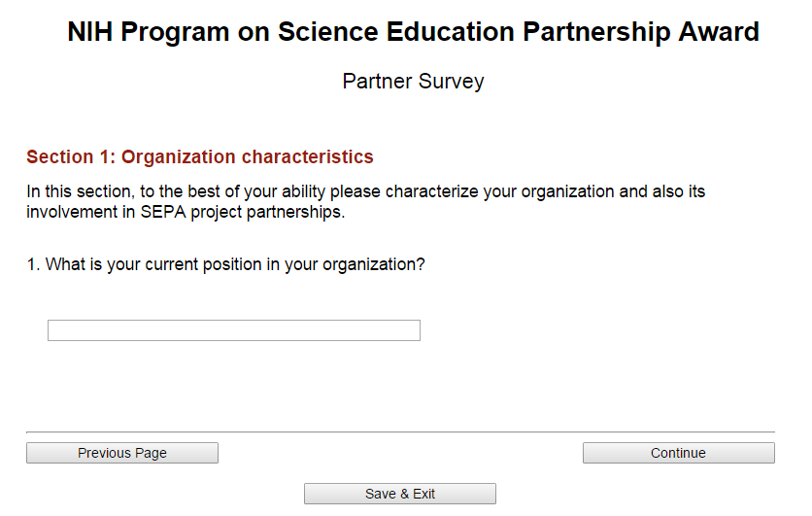Screen dimensions: 812x516
Task: Click the Previous Page button
Action: pos(122,453)
